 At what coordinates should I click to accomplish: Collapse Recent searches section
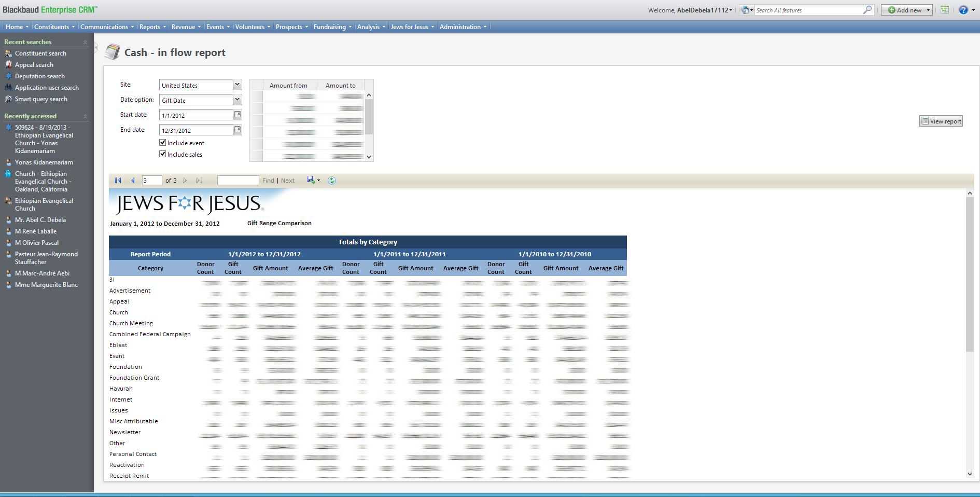point(85,42)
